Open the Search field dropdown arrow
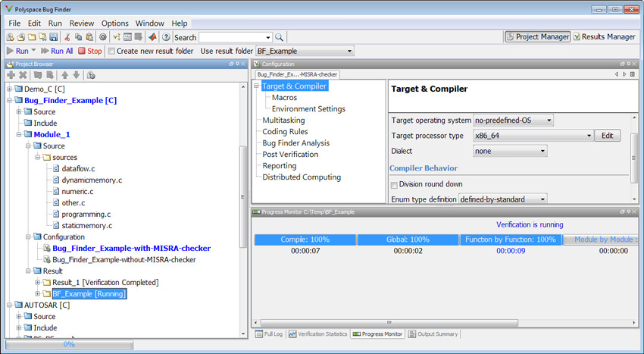Viewport: 644px width, 354px height. click(268, 38)
